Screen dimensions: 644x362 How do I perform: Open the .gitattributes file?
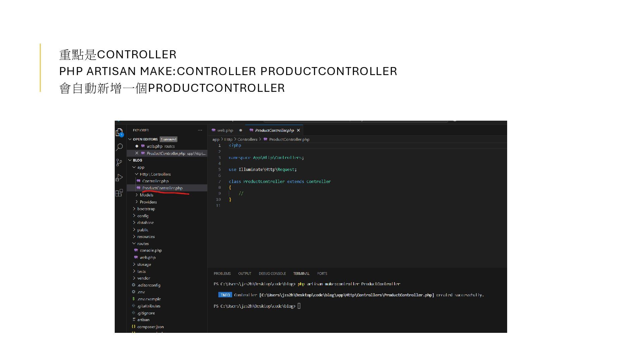click(149, 306)
